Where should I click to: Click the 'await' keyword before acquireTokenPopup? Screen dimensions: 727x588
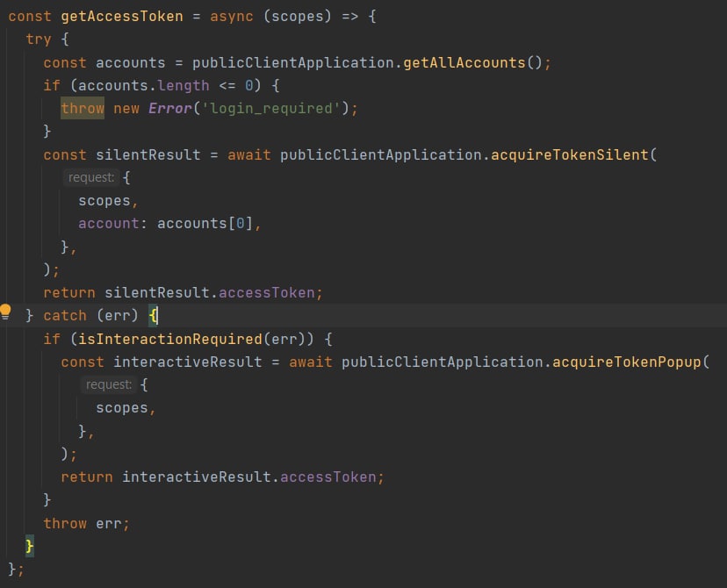[x=311, y=362]
